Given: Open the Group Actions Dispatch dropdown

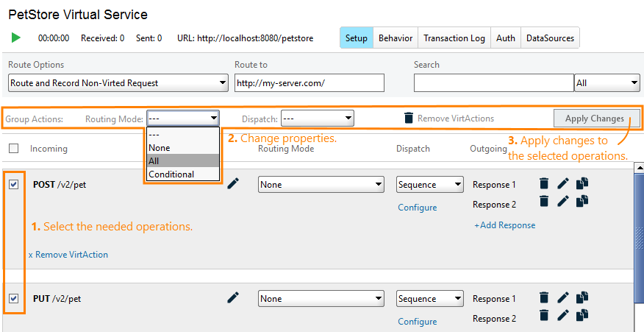Looking at the screenshot, I should click(317, 119).
